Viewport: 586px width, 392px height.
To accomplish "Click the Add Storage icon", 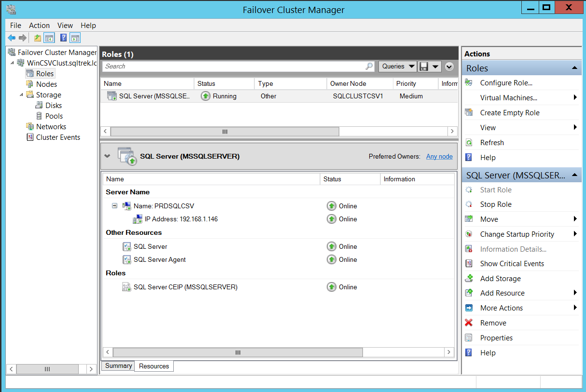I will coord(469,279).
